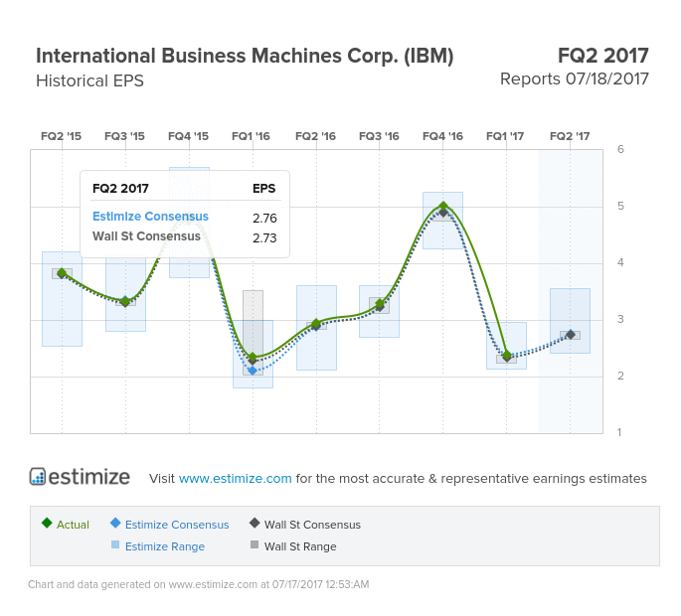Click the 2.73 EPS value in tooltip
The width and height of the screenshot is (681, 616).
[264, 237]
